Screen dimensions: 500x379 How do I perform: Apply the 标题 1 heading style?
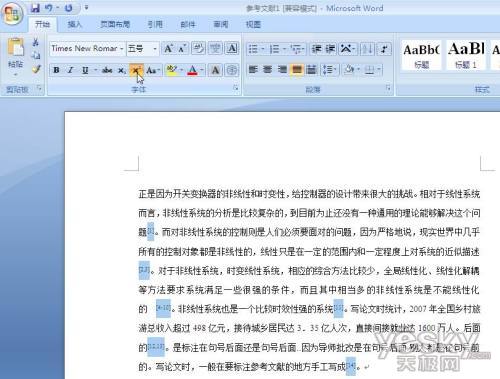tap(466, 55)
